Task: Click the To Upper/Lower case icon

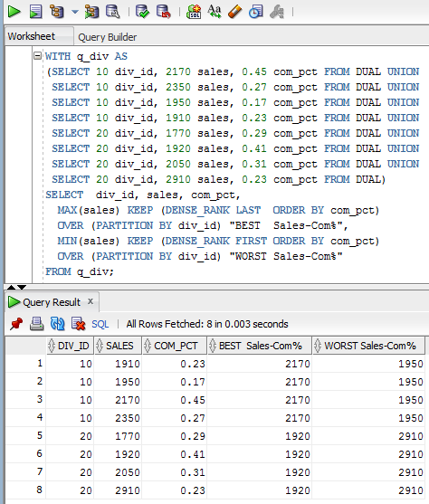Action: coord(214,12)
